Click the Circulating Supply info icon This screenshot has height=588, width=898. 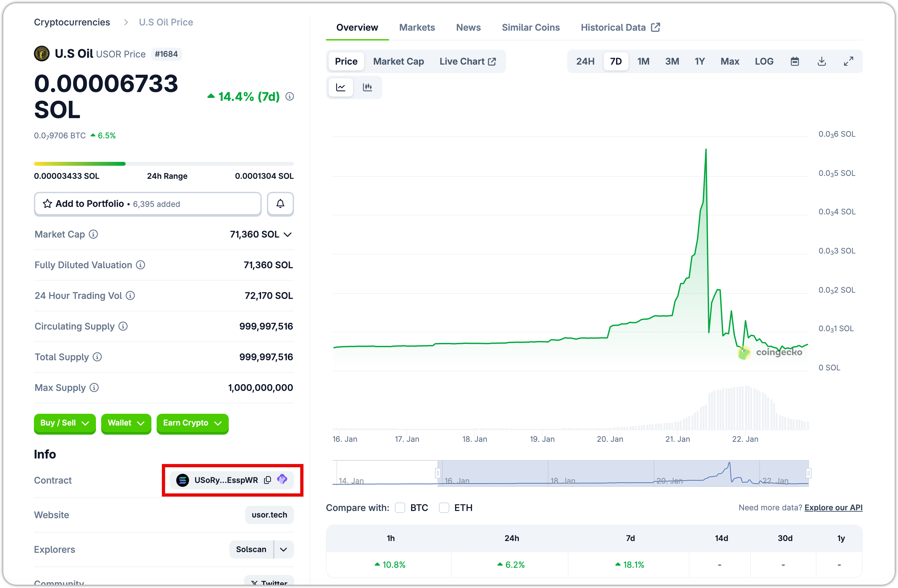pyautogui.click(x=123, y=326)
